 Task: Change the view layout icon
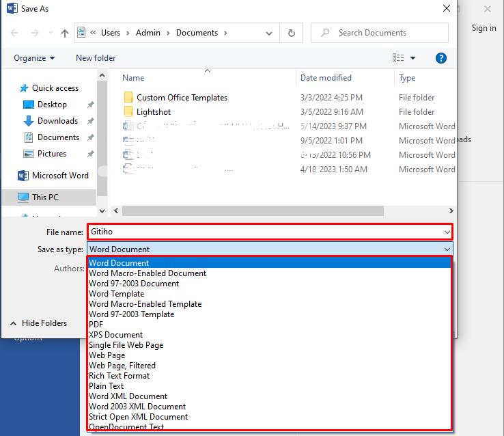click(398, 58)
